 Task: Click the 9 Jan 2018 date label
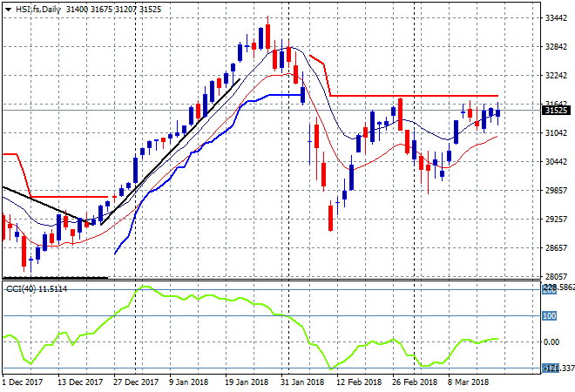click(188, 382)
